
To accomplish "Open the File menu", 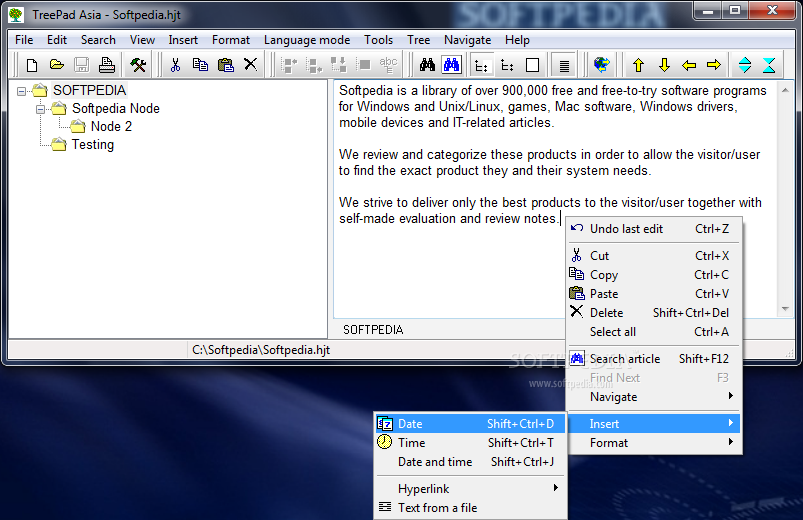I will (24, 40).
